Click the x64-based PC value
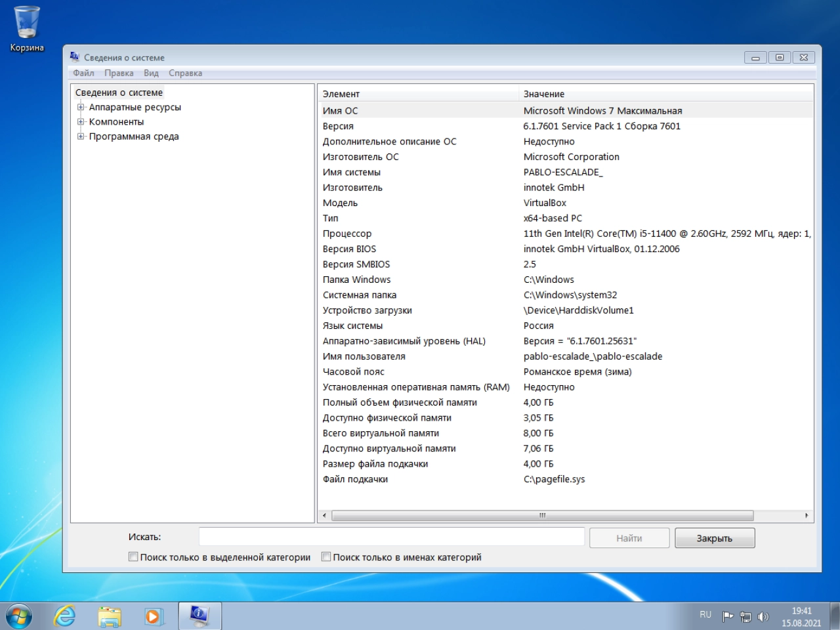Screen dimensions: 840x630 click(553, 218)
